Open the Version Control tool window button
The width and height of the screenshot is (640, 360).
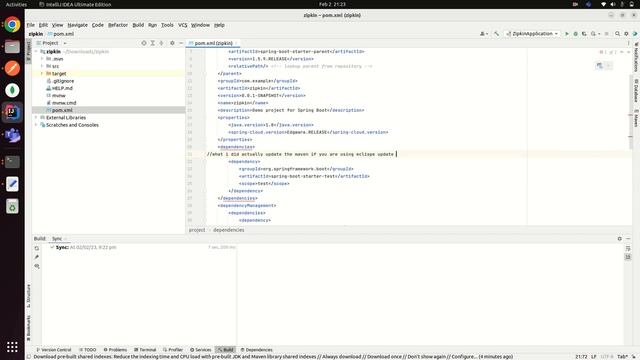point(53,350)
